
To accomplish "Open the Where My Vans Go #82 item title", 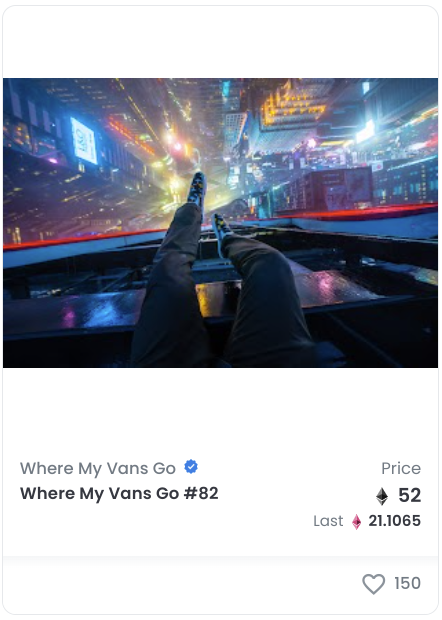I will [119, 493].
